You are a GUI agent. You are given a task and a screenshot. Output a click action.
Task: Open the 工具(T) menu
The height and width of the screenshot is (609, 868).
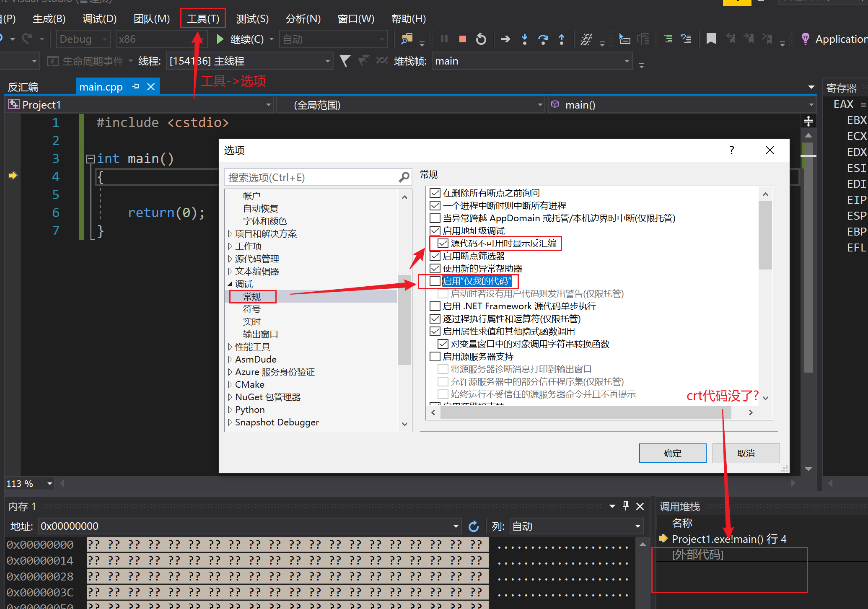(x=203, y=19)
